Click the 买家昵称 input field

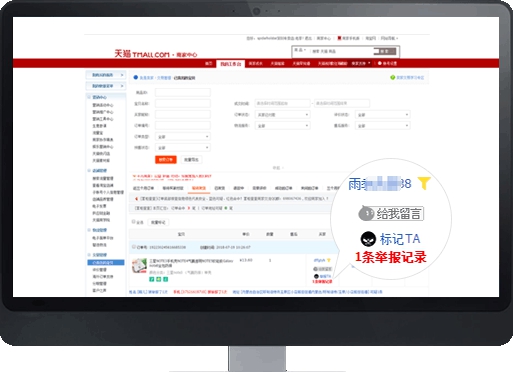[183, 114]
